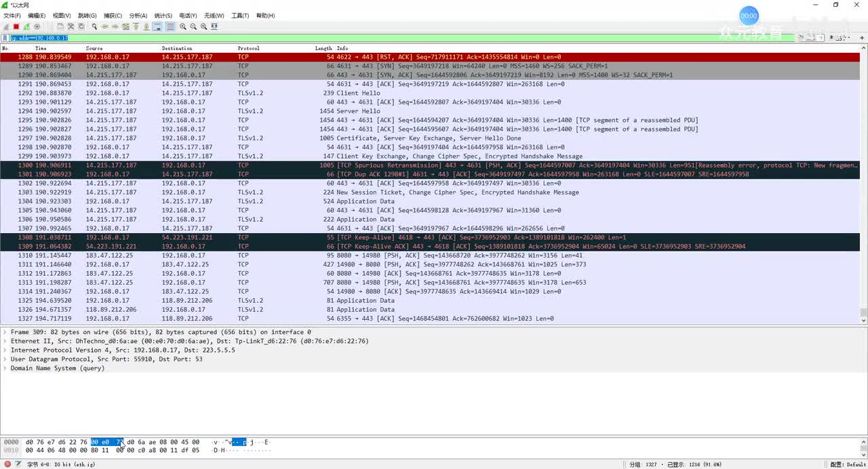Open capture options gear icon

tap(37, 26)
